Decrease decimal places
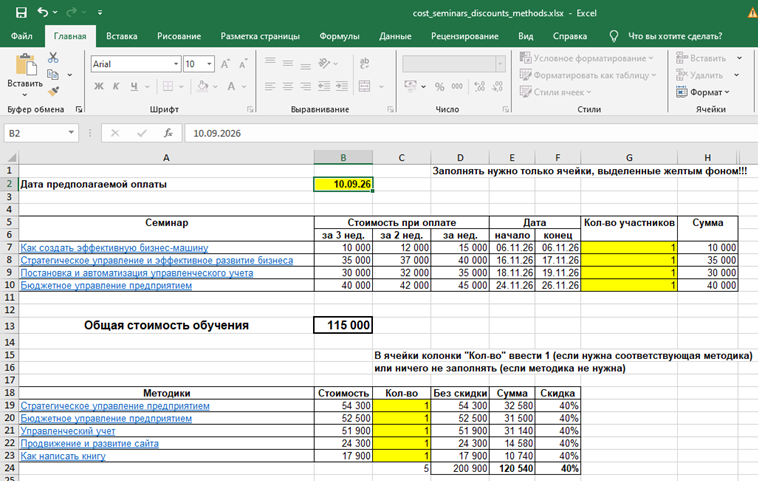Viewport: 758px width, 481px height. click(x=497, y=87)
